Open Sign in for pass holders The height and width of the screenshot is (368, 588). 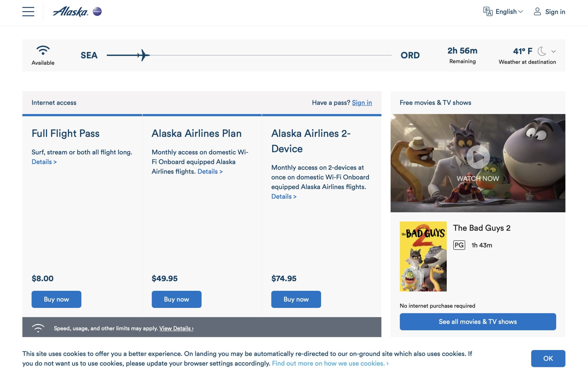tap(362, 102)
